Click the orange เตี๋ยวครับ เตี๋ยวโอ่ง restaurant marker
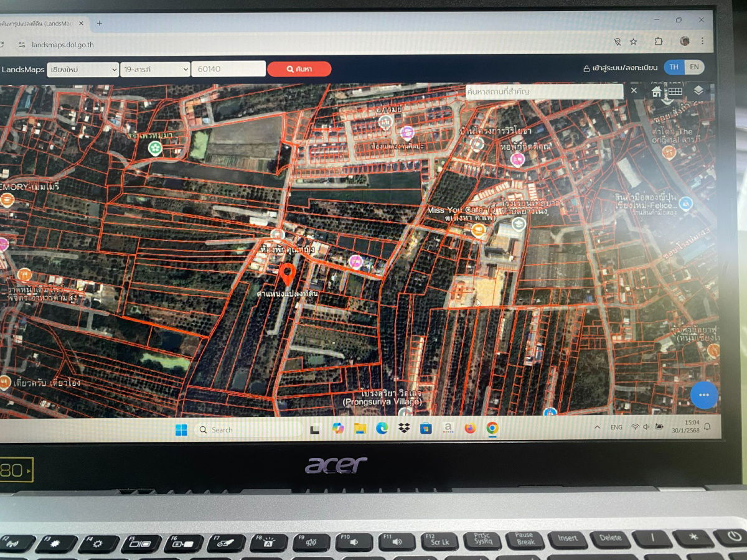Viewport: 747px width, 560px height. pos(4,382)
